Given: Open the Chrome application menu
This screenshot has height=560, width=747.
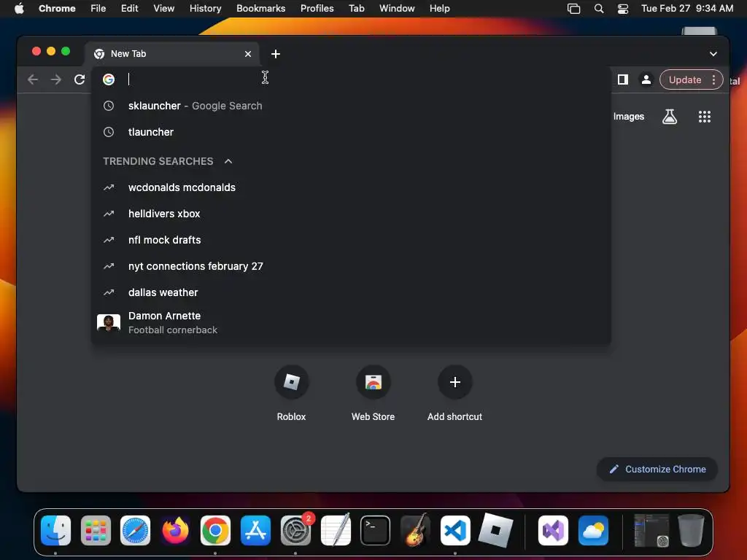Looking at the screenshot, I should tap(57, 9).
